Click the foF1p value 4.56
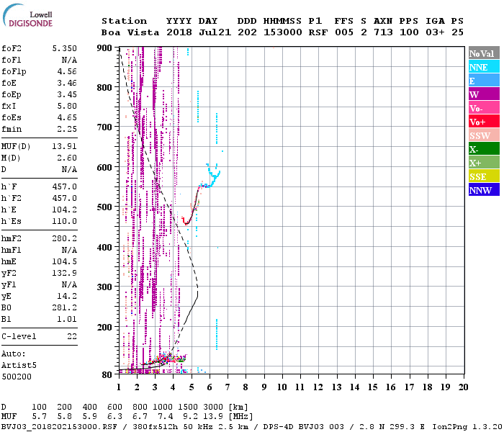 point(67,71)
